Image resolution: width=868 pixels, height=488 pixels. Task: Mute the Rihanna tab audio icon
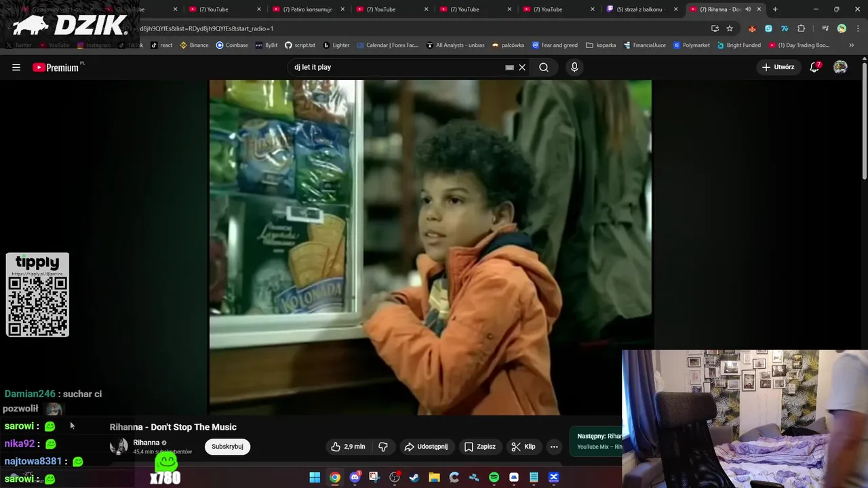point(748,9)
